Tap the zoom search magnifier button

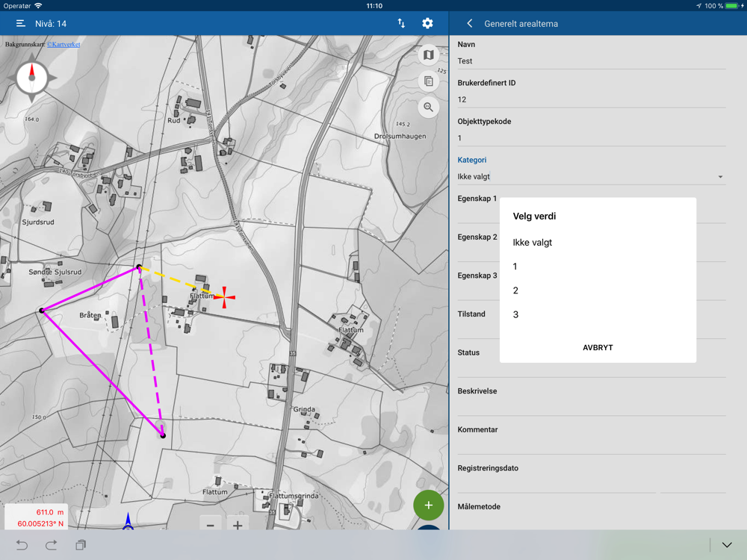tap(428, 108)
